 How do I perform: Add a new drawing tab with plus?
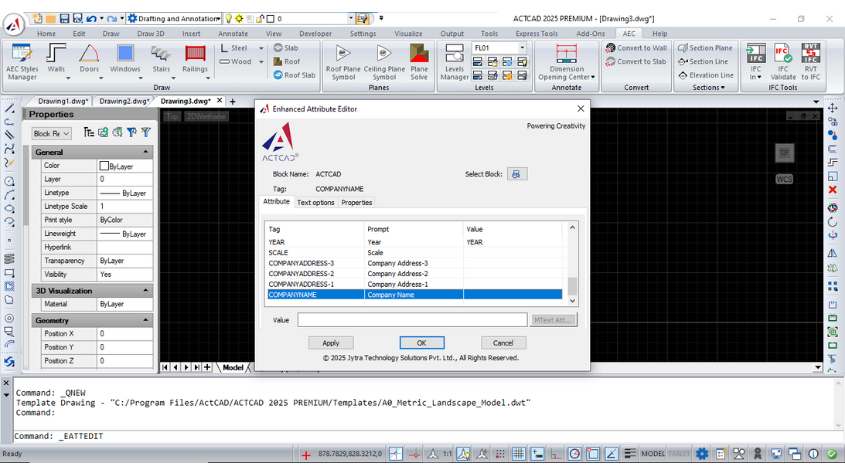coord(233,101)
